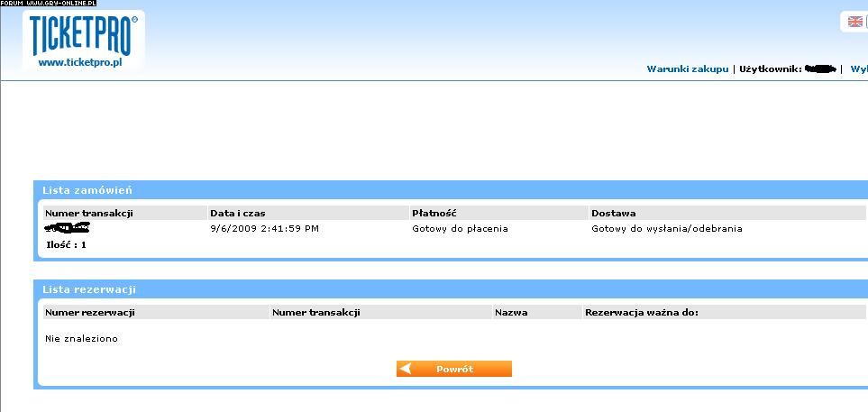This screenshot has width=868, height=412.
Task: Click the arrow icon on the Powrót button
Action: 407,369
